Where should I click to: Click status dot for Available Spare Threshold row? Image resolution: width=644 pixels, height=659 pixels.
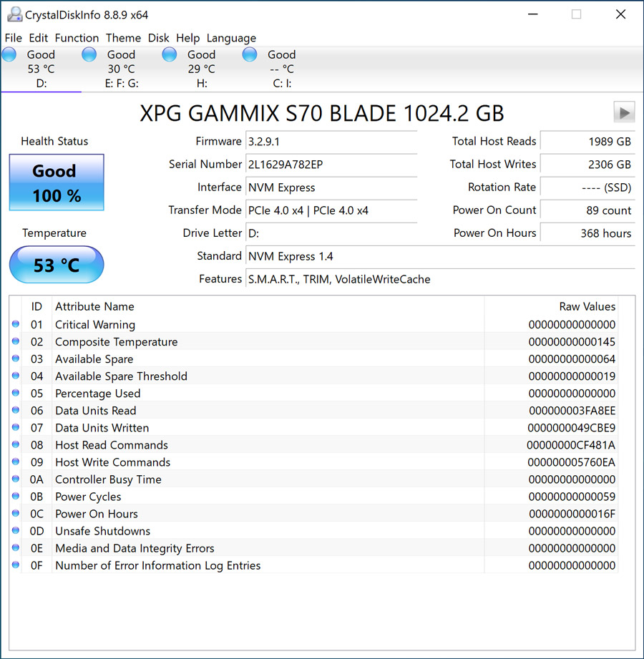pos(16,376)
